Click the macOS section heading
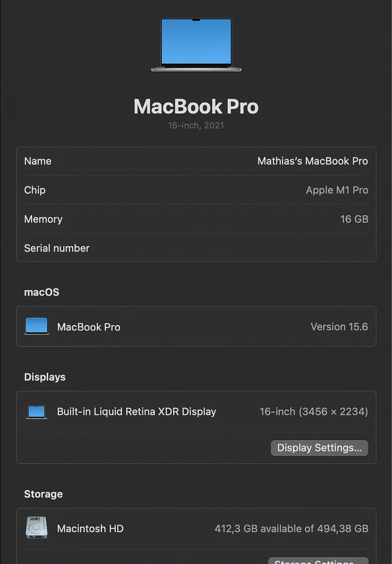Screen dimensions: 392x564 [42, 292]
